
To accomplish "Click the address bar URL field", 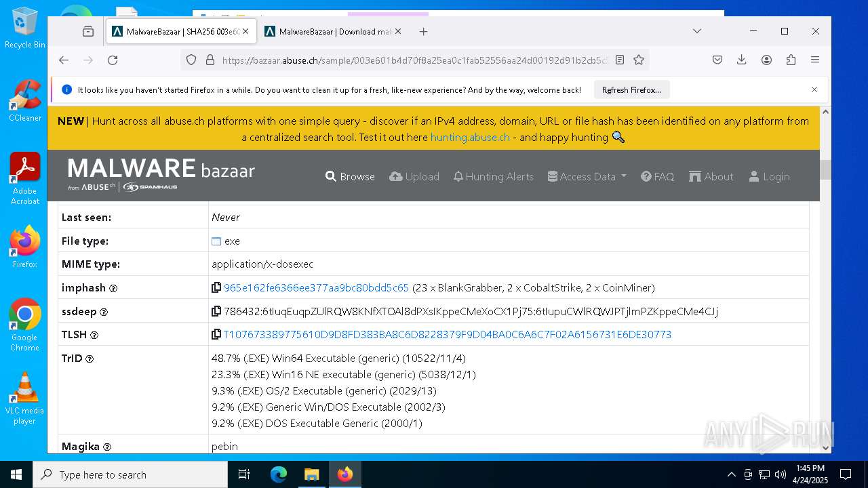I will coord(414,60).
